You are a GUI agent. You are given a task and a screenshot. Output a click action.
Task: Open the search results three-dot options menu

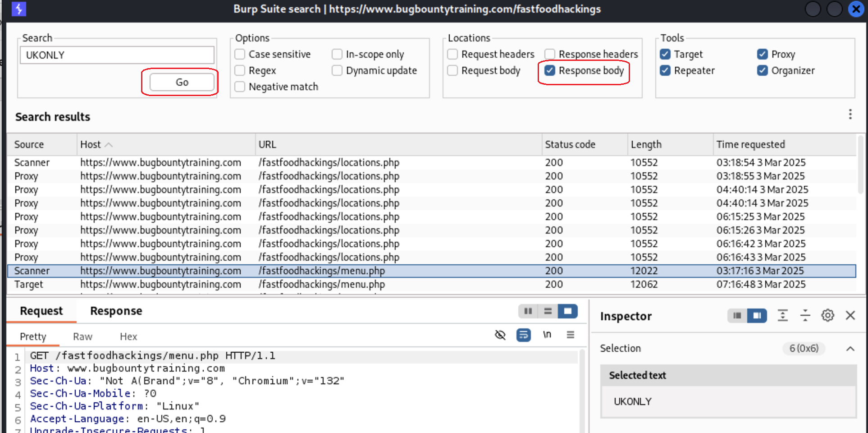coord(850,115)
